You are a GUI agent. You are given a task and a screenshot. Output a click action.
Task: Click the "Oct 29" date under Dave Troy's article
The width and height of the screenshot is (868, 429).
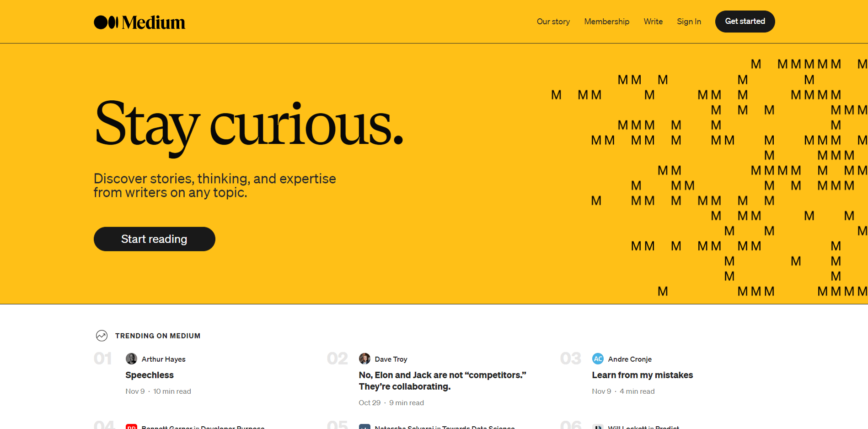[370, 403]
